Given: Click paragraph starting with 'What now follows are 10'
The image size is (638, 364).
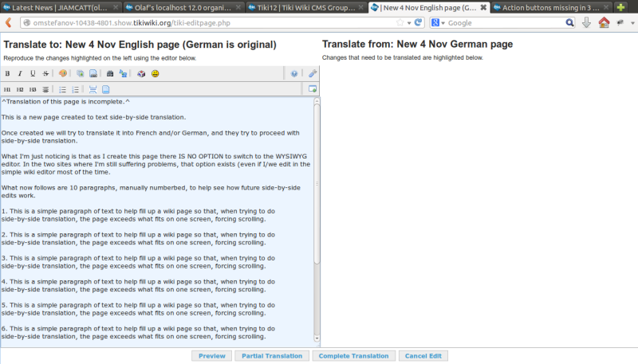Looking at the screenshot, I should pyautogui.click(x=151, y=191).
